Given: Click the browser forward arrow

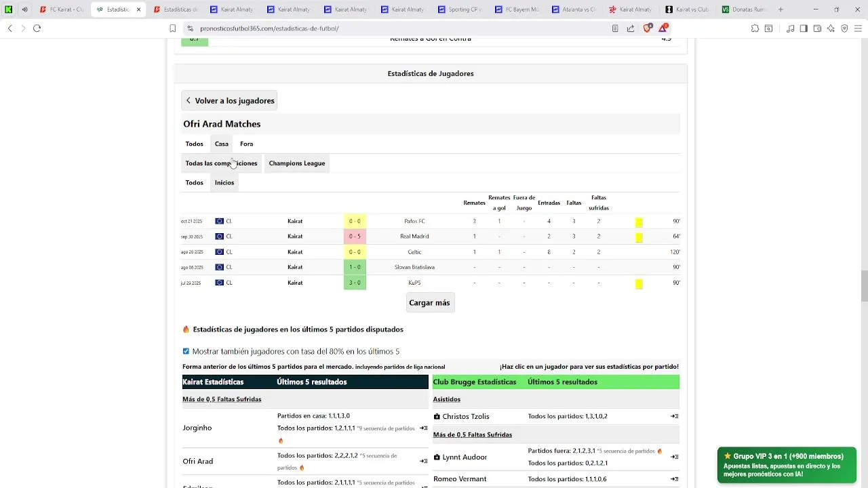Looking at the screenshot, I should pos(23,28).
